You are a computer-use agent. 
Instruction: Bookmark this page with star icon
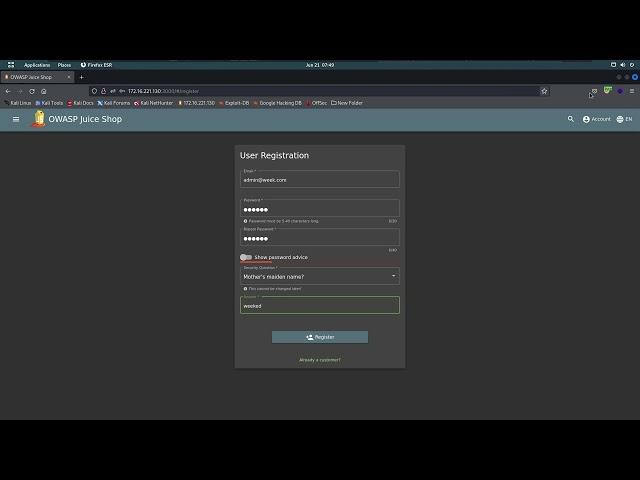coord(544,91)
